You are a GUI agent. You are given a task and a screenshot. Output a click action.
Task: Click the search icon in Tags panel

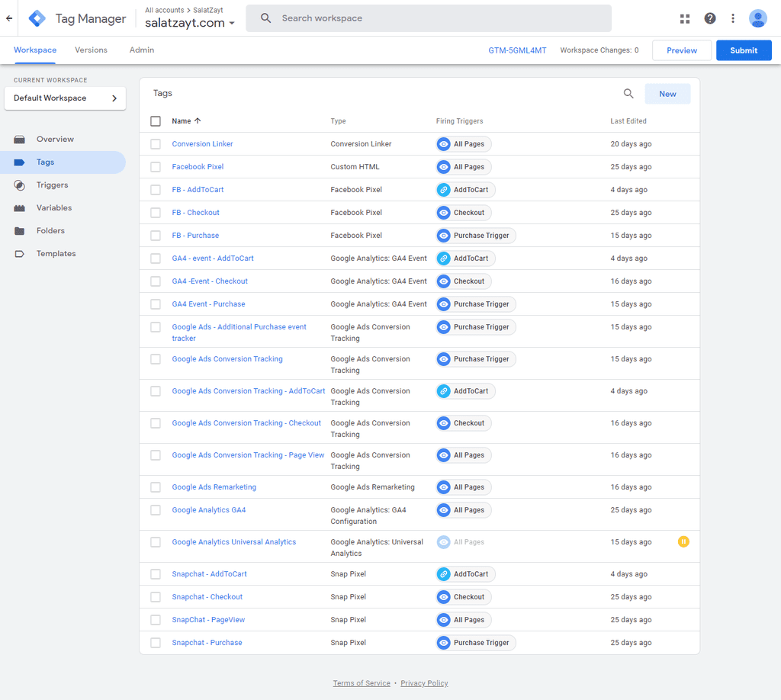tap(628, 94)
